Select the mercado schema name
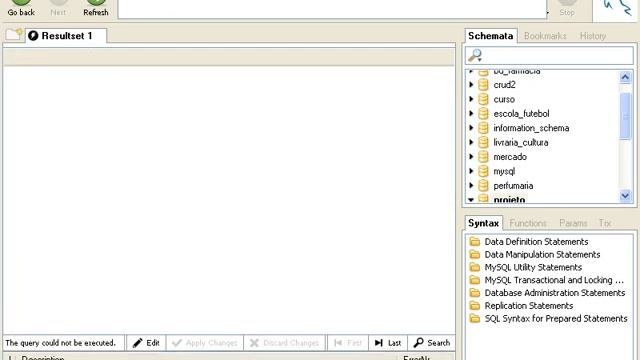Viewport: 640px width, 360px height. point(510,157)
